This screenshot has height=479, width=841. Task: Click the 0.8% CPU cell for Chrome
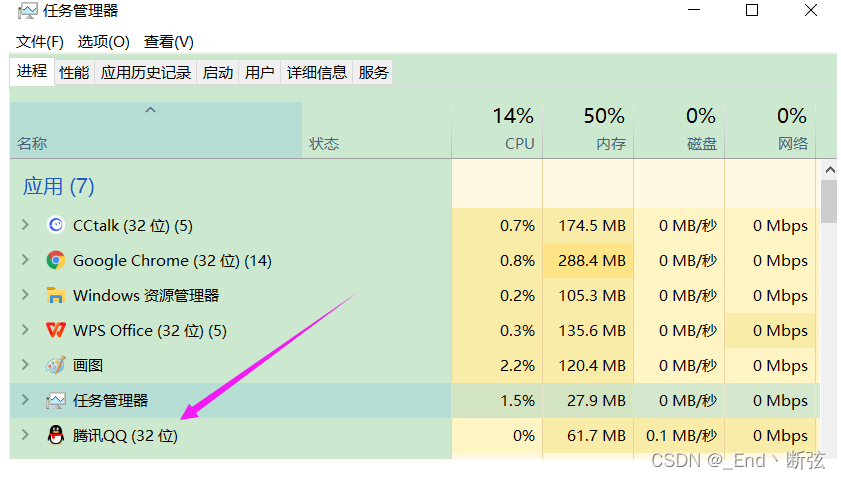[497, 261]
